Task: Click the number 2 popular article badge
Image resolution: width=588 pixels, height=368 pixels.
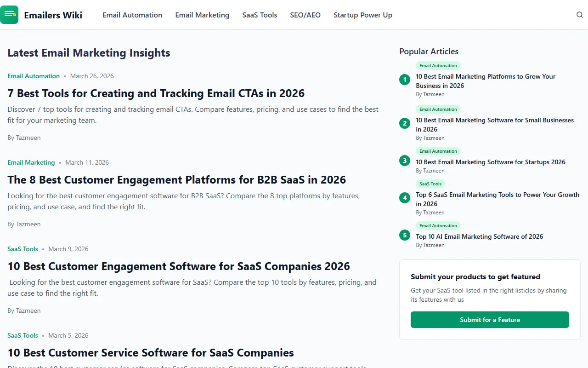Action: [x=405, y=123]
